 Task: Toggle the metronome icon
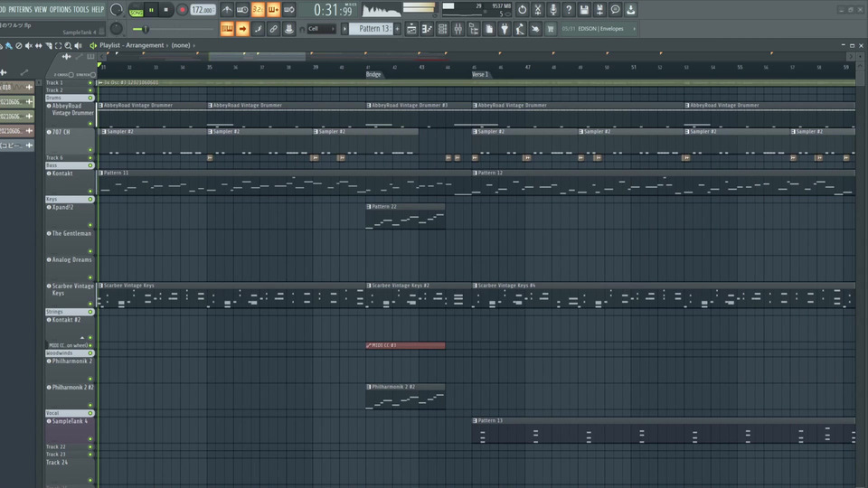coord(227,10)
